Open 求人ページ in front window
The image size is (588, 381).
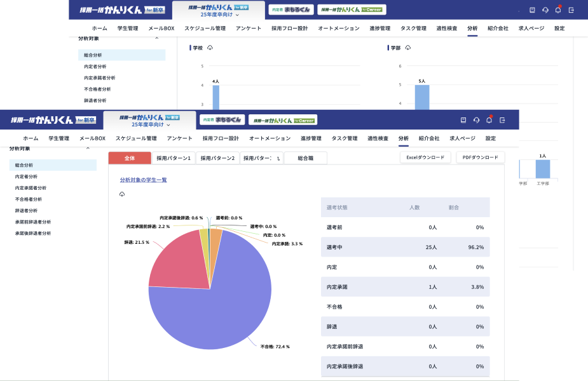coord(462,138)
